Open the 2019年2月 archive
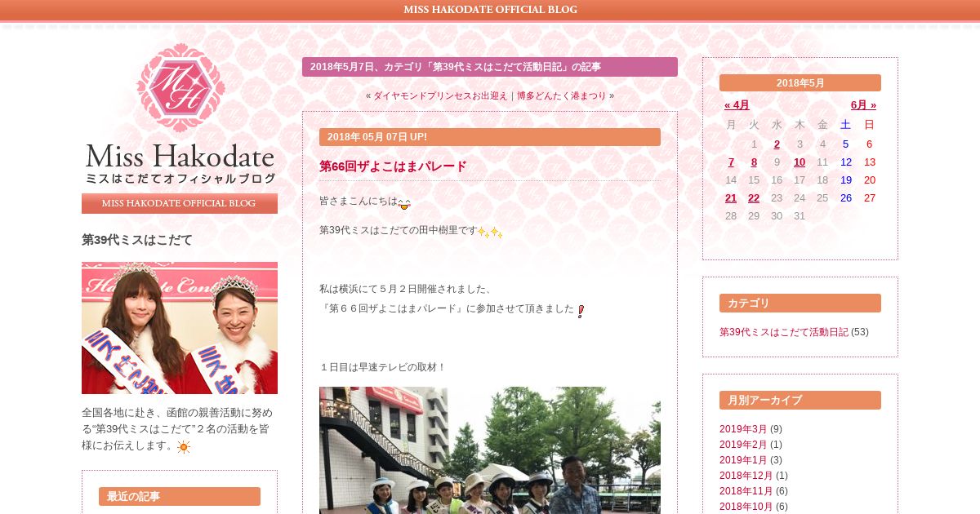Viewport: 980px width, 514px height. 743,445
